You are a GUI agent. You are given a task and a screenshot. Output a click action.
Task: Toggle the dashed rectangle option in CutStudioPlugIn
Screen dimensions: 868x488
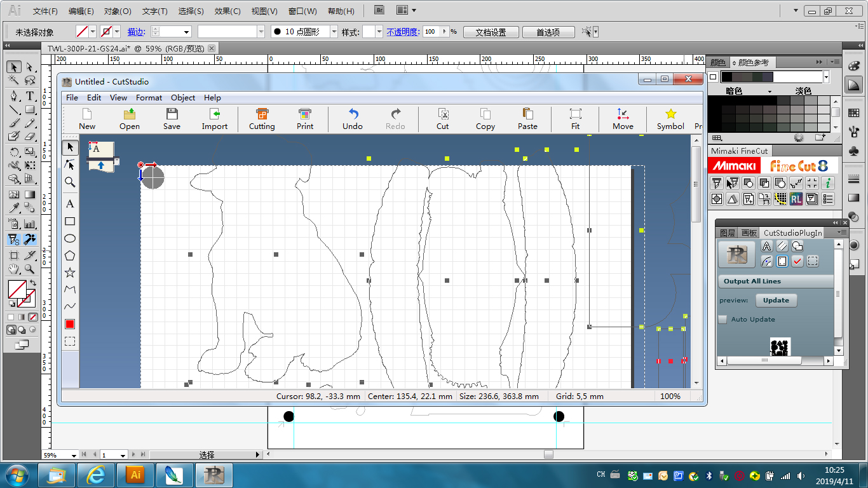coord(813,261)
